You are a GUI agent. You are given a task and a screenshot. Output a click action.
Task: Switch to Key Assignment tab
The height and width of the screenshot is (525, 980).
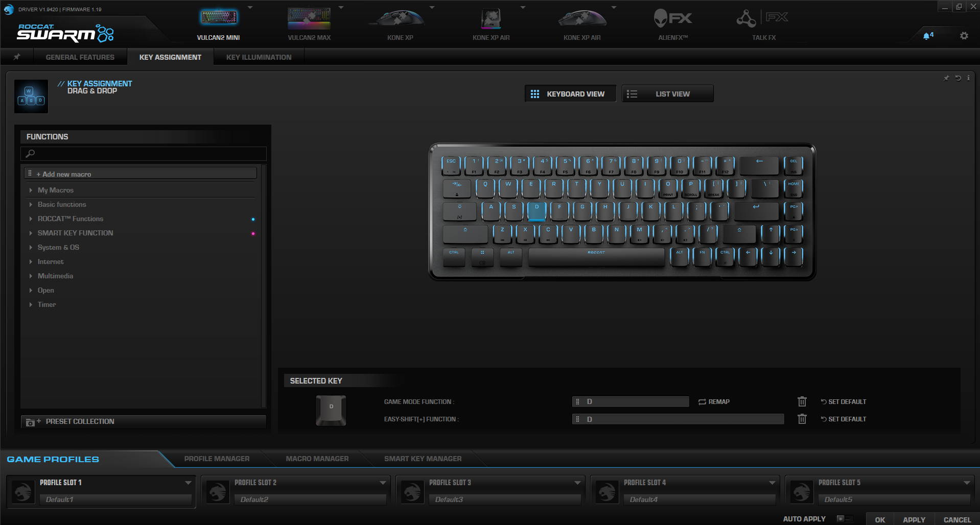[x=170, y=57]
